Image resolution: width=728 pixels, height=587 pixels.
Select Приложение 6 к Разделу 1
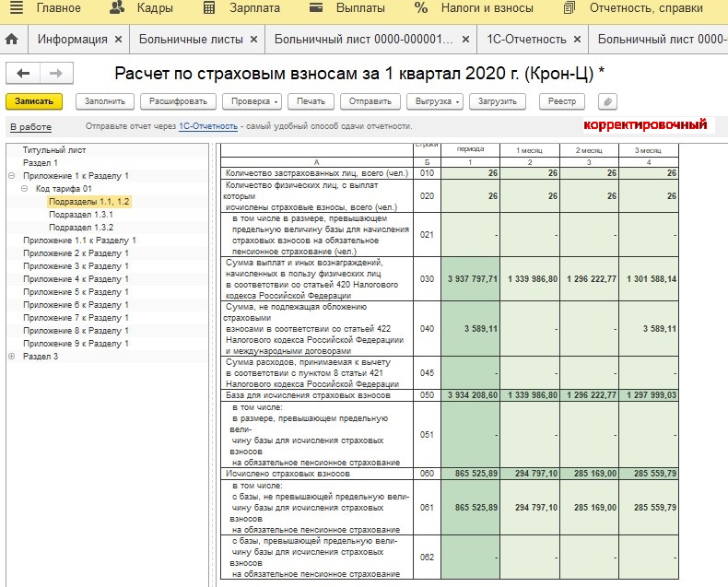coord(76,305)
